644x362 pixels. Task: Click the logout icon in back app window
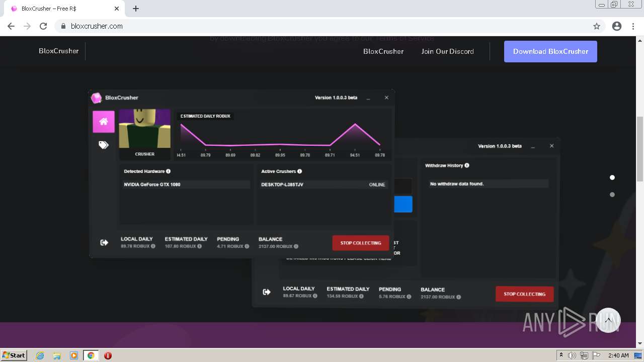click(267, 292)
